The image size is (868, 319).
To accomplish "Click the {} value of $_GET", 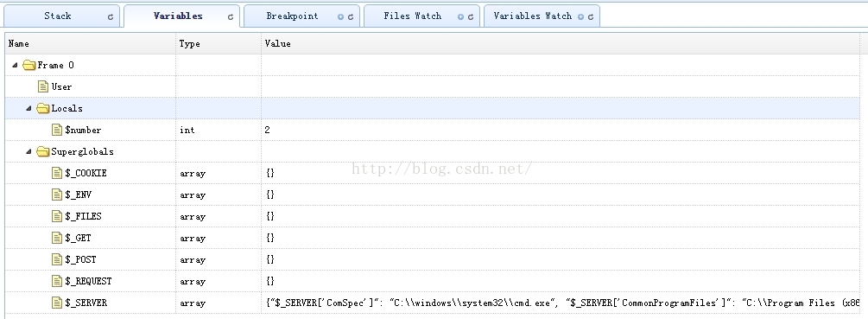I will tap(270, 238).
